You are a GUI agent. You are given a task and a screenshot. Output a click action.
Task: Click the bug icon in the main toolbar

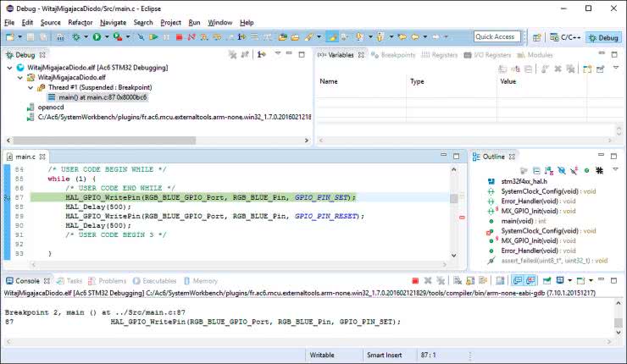[x=77, y=37]
